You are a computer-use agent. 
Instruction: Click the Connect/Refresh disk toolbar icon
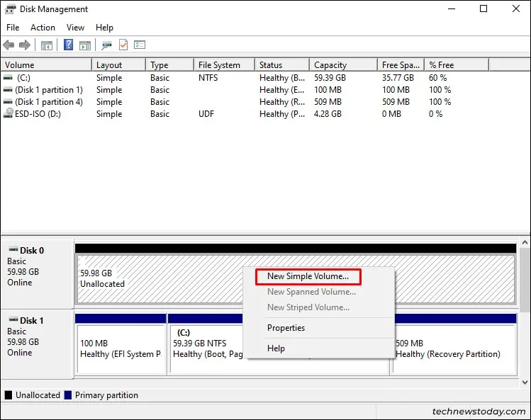106,45
